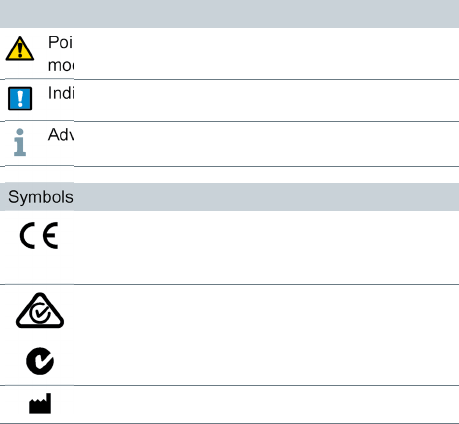Click blank area right of 'Poi' text
459x424 pixels.
click(x=266, y=53)
